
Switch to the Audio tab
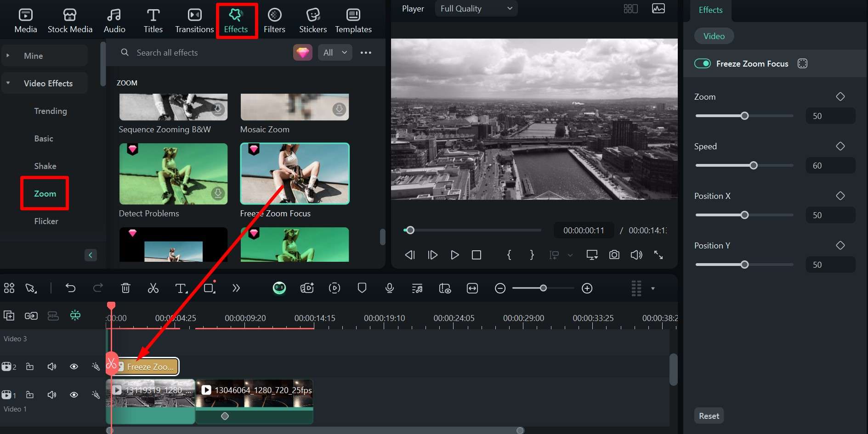click(114, 21)
